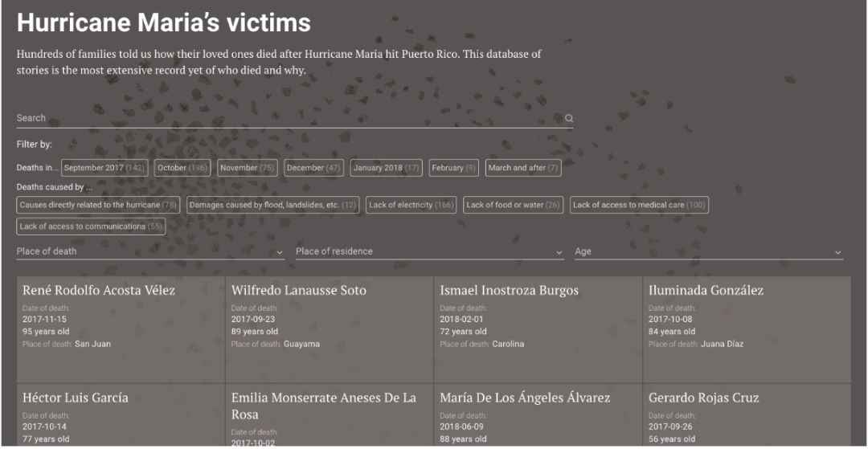
Task: Toggle the September 2017 deaths filter
Action: [104, 168]
